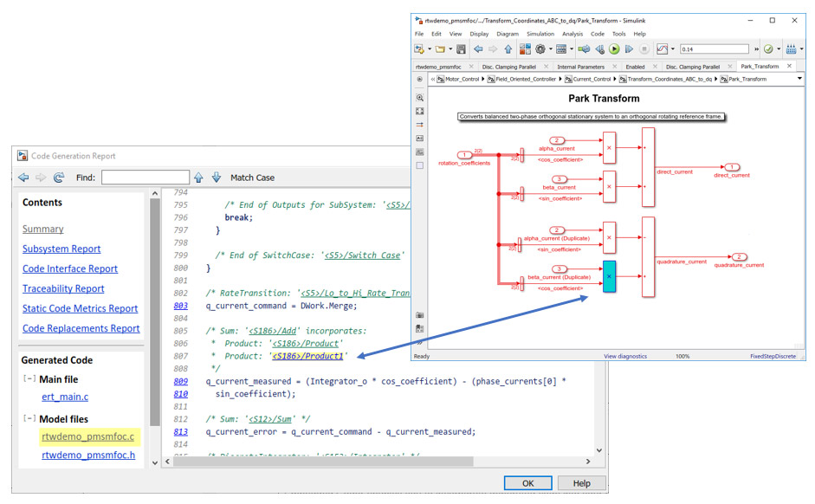Click the Simulation Data Inspector scope icon

662,50
